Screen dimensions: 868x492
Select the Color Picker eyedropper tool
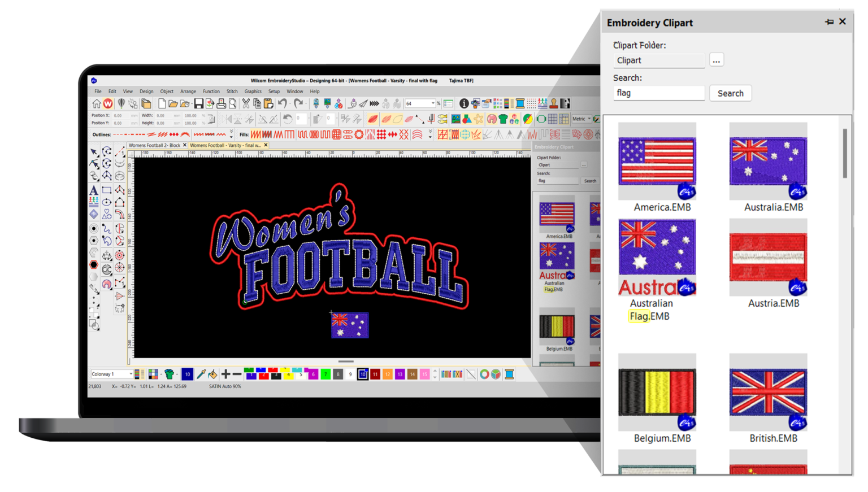pyautogui.click(x=202, y=373)
